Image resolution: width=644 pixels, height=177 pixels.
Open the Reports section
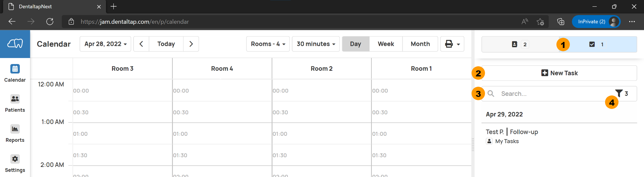(15, 129)
